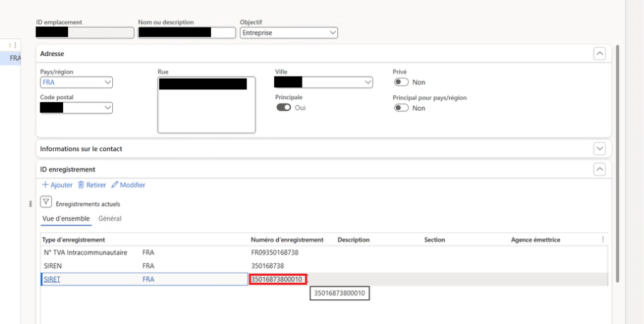Sort by Type d'enregistrement column header
Image resolution: width=644 pixels, height=324 pixels.
click(x=74, y=240)
